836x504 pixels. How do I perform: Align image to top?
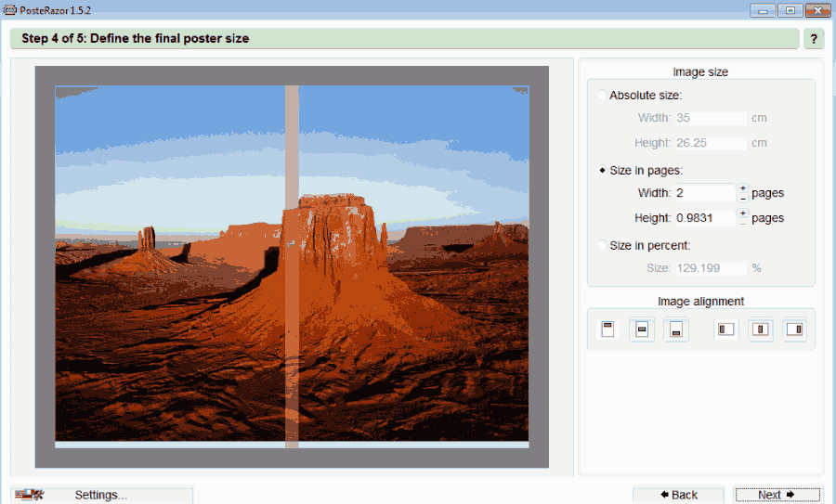607,330
